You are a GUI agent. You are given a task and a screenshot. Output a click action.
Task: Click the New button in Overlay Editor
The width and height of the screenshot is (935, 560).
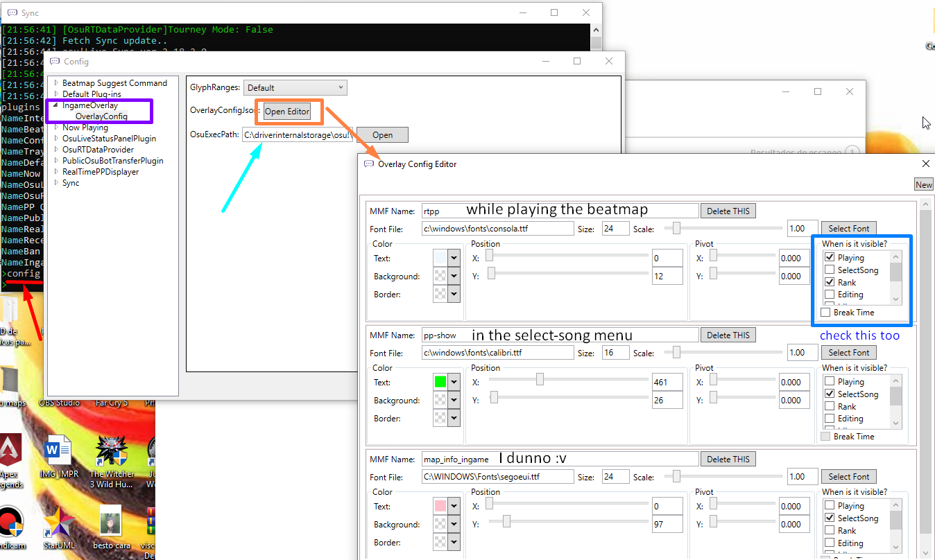click(x=923, y=184)
